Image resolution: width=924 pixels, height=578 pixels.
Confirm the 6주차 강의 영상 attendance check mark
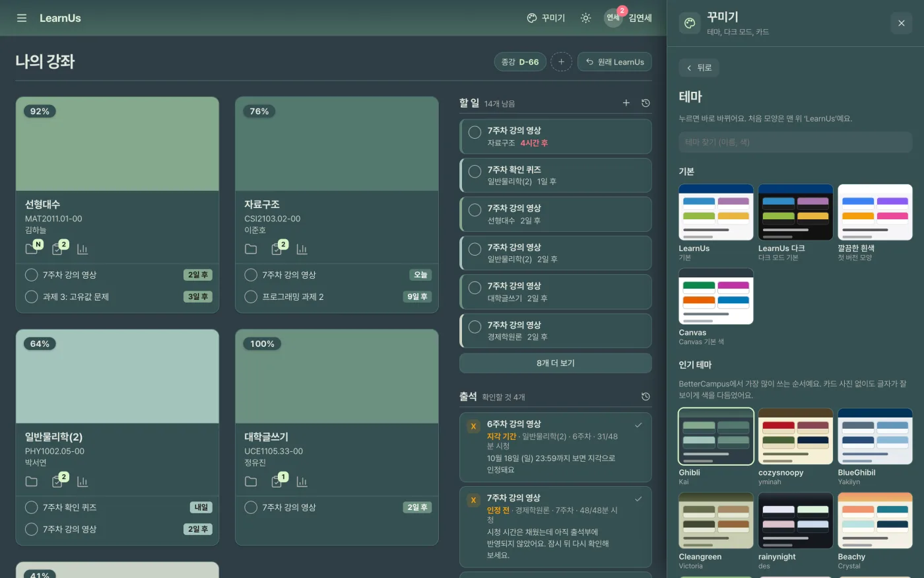pos(638,425)
